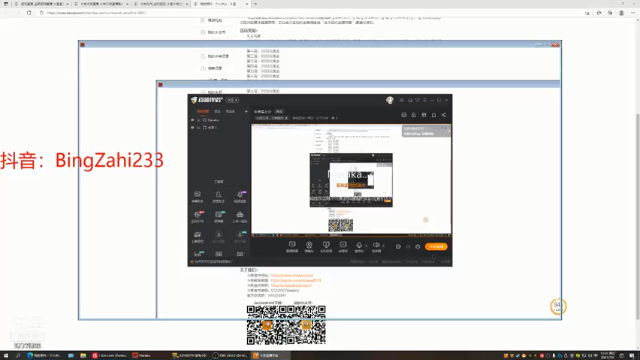The height and width of the screenshot is (360, 640).
Task: Open the settings gear beside start button
Action: [x=418, y=247]
